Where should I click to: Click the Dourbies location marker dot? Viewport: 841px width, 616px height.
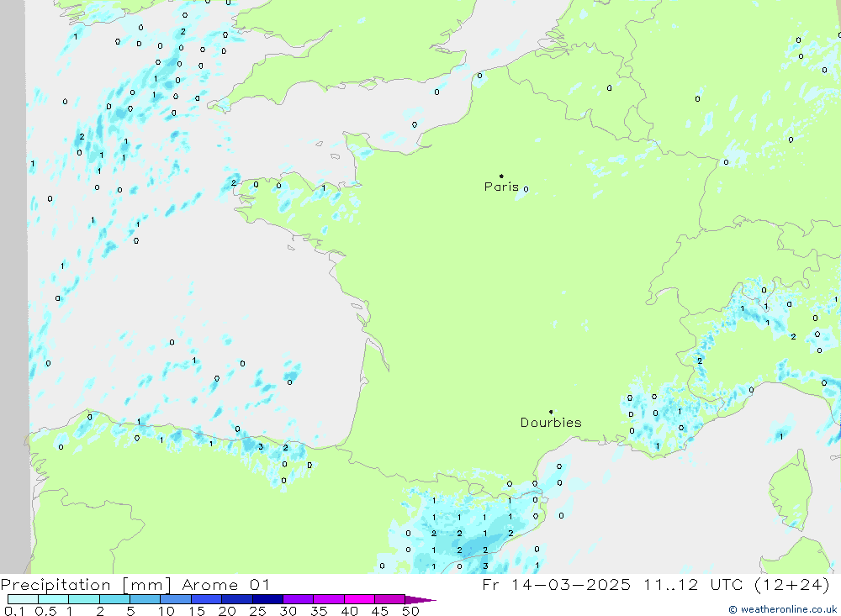[x=551, y=412]
